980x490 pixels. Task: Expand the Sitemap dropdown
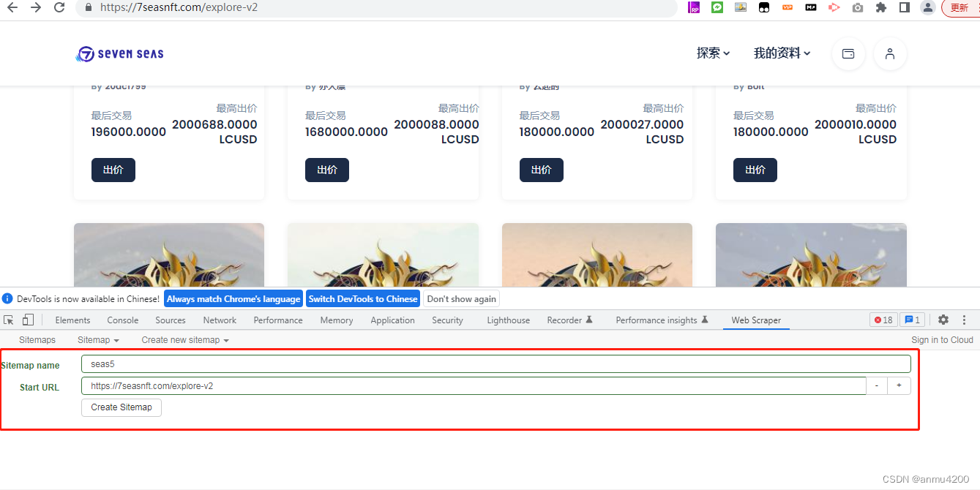[98, 340]
